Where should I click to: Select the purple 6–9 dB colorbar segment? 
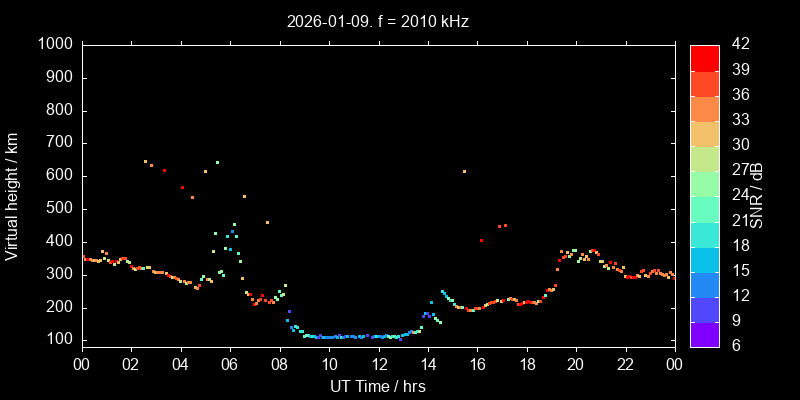pyautogui.click(x=705, y=335)
